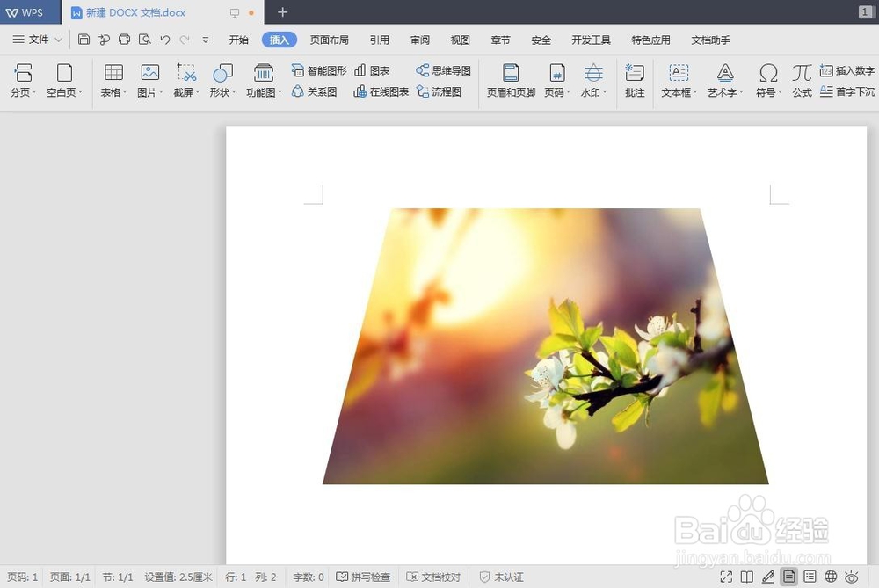Insert a picture using 图片
Viewport: 879px width, 588px height.
coord(149,80)
